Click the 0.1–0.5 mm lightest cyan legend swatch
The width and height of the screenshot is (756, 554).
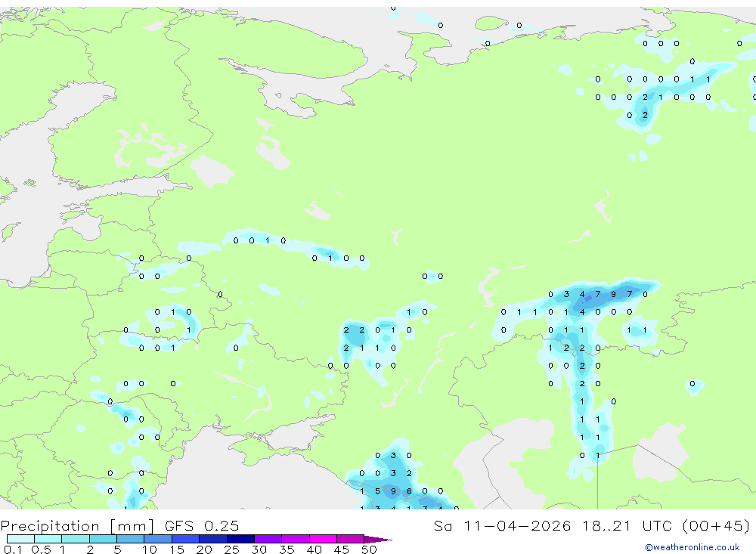coord(20,539)
